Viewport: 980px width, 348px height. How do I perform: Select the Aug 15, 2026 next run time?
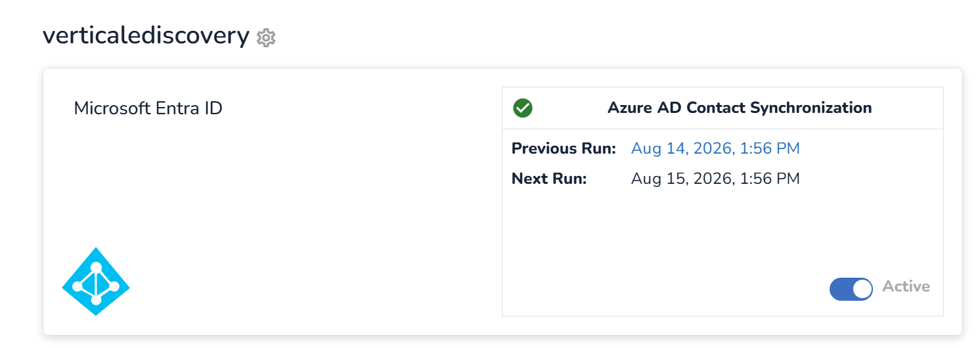point(715,179)
